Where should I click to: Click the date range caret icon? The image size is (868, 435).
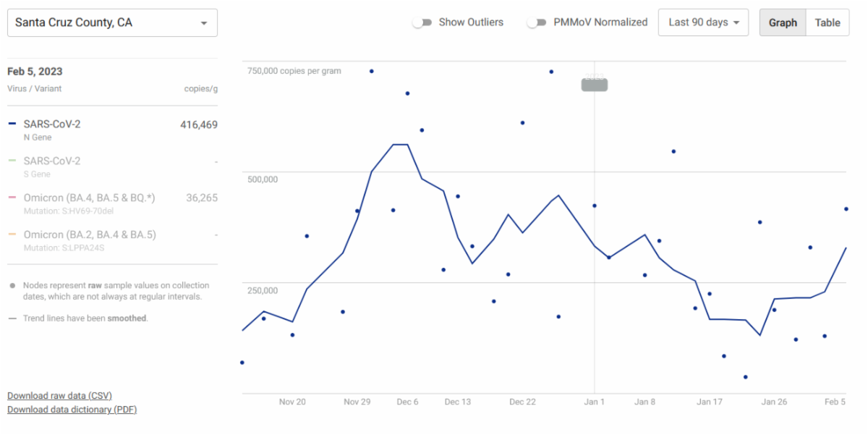(736, 22)
